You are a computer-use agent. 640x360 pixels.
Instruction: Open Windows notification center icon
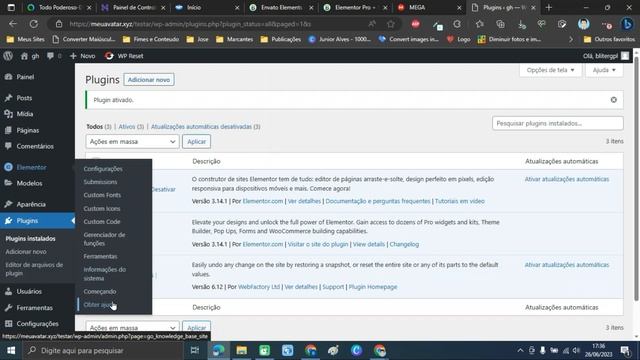pyautogui.click(x=625, y=351)
